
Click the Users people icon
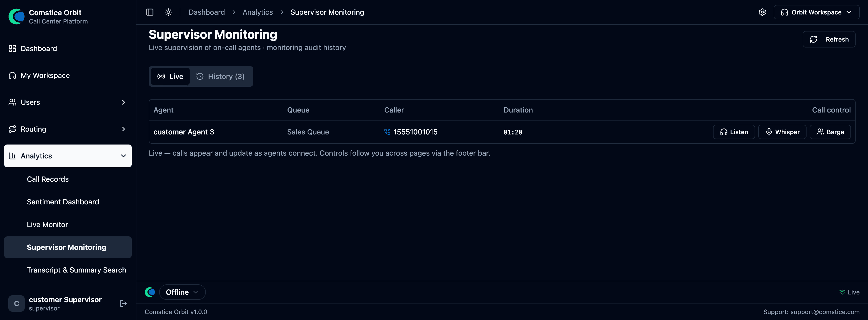12,102
